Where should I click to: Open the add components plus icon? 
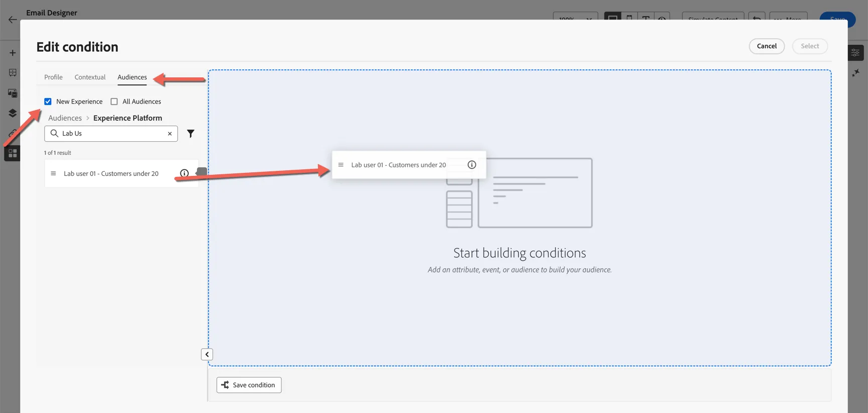[13, 53]
